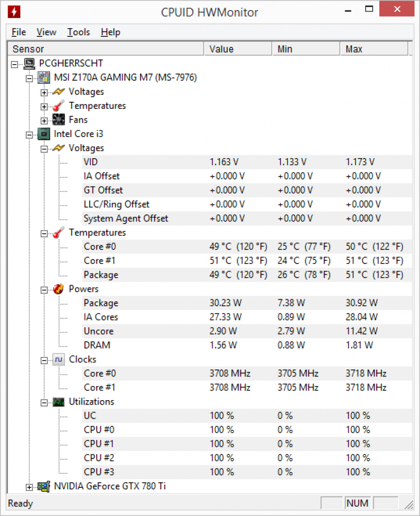Collapse the Intel Core i3 node
Viewport: 420px width, 516px height.
(29, 135)
